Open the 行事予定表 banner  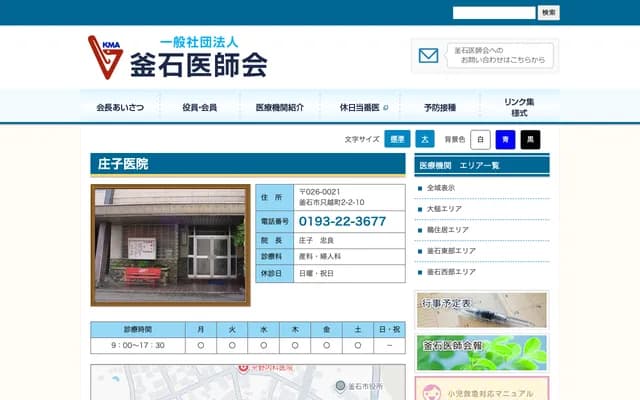tap(481, 310)
